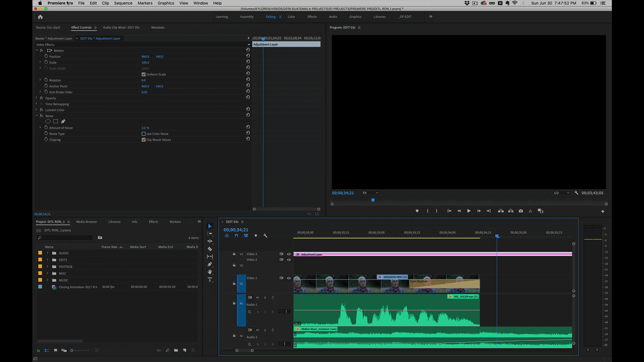This screenshot has width=644, height=362.
Task: Expand the Lumetri Color effect
Action: 36,110
